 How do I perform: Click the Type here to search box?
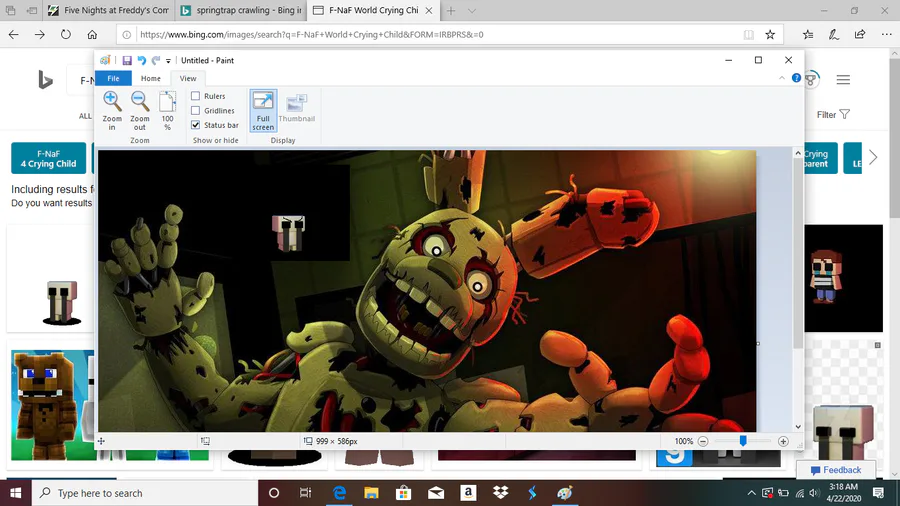click(x=145, y=493)
